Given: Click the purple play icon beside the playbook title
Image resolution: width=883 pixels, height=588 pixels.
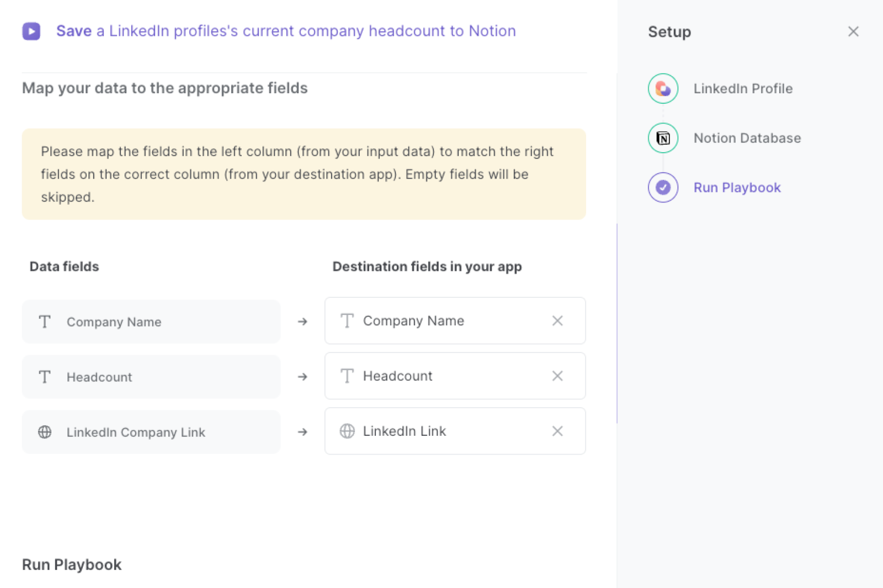Looking at the screenshot, I should coord(31,31).
